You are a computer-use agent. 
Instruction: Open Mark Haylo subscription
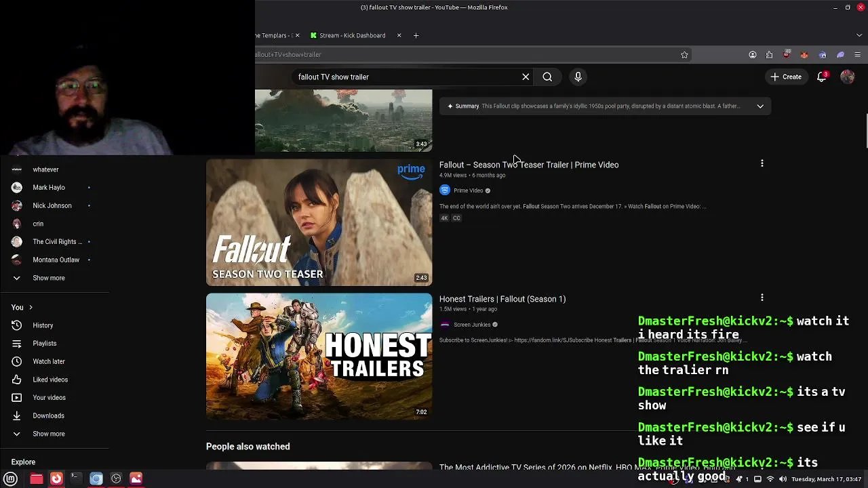point(49,188)
